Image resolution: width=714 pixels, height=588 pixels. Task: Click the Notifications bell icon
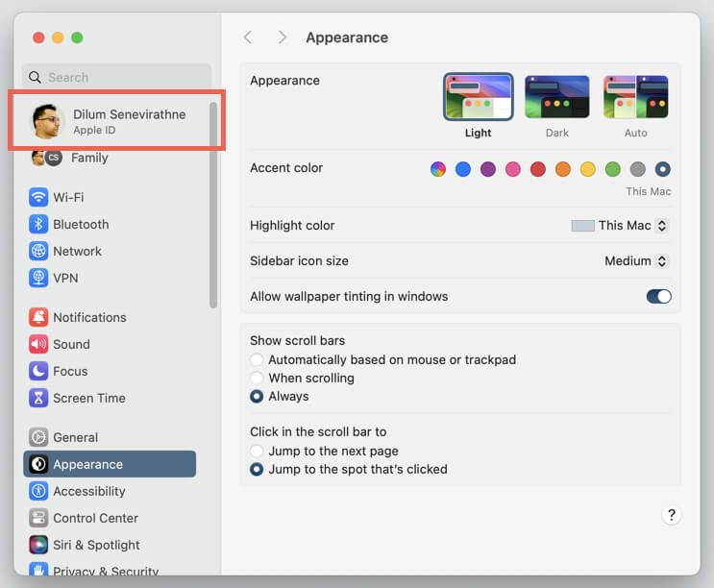coord(38,317)
